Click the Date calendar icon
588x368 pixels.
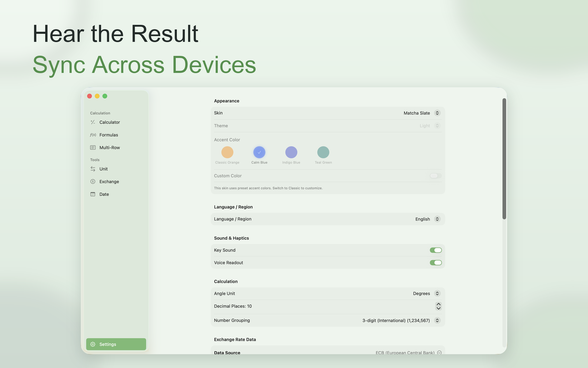click(93, 194)
